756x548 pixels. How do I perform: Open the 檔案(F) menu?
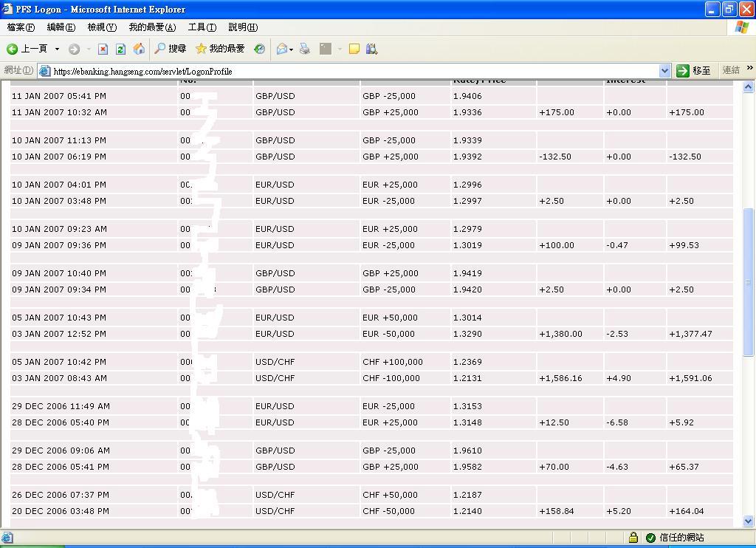point(21,27)
